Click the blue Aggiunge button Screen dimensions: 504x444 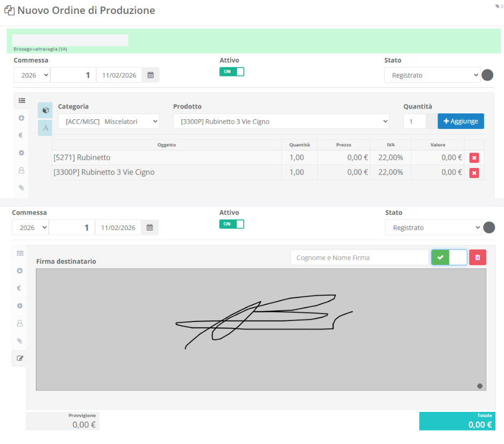coord(461,121)
